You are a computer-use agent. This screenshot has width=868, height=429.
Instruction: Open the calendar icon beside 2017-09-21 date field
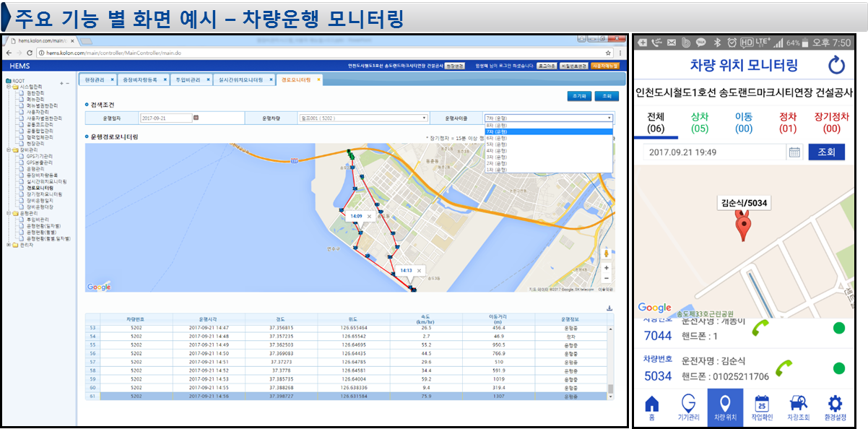point(196,118)
